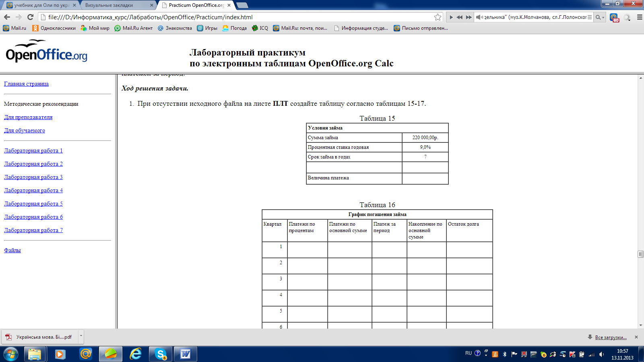This screenshot has height=362, width=644.
Task: Open the ICQ bookmark
Action: [x=260, y=28]
